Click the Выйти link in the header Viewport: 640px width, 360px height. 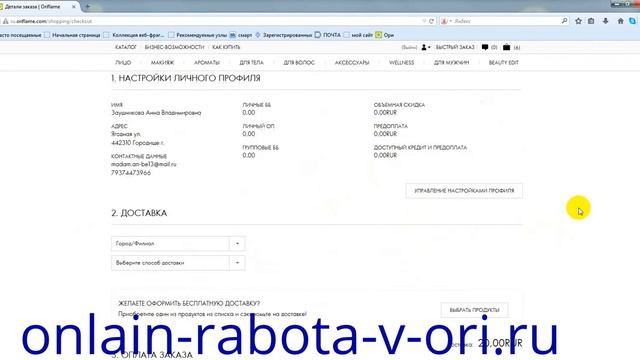[x=409, y=47]
